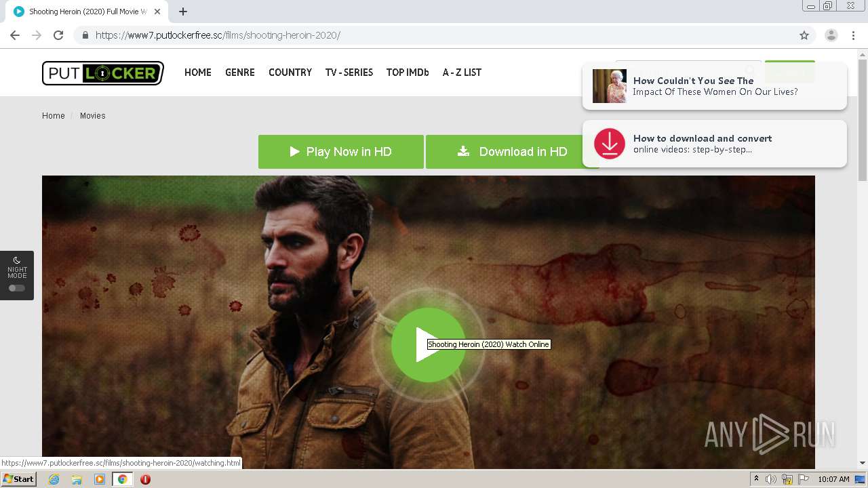Click the address bar URL
This screenshot has height=488, width=868.
218,35
